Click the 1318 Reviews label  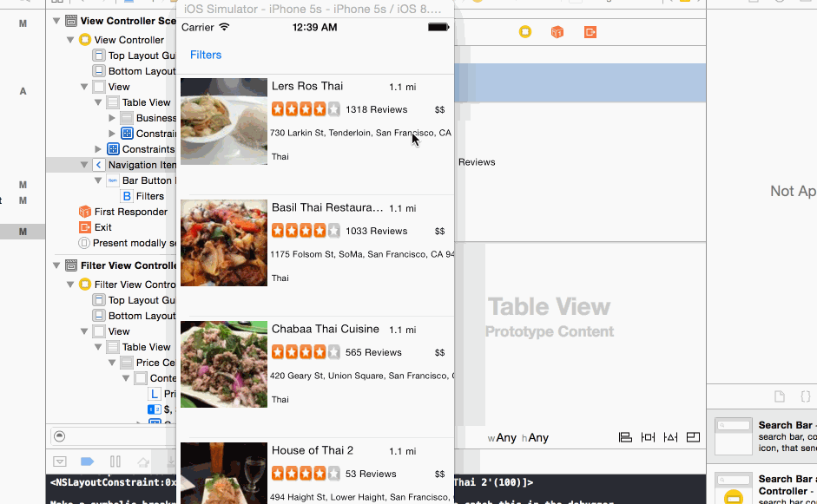pos(376,109)
